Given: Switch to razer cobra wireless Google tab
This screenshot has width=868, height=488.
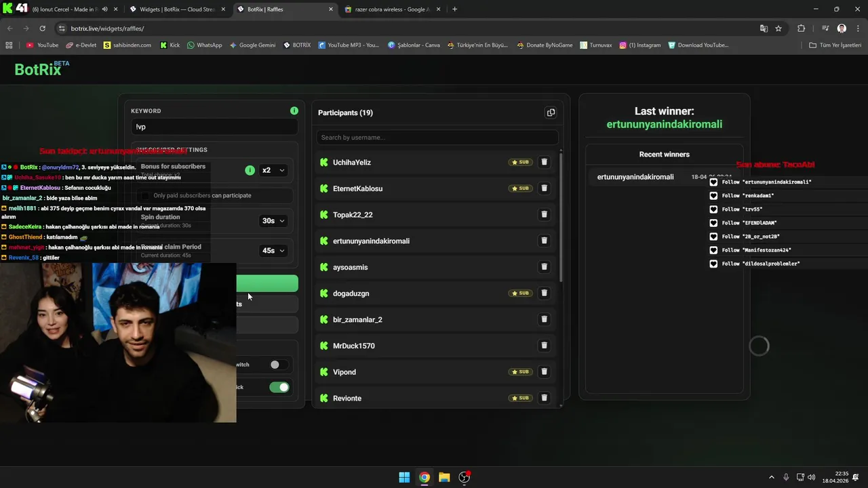Looking at the screenshot, I should click(x=391, y=9).
